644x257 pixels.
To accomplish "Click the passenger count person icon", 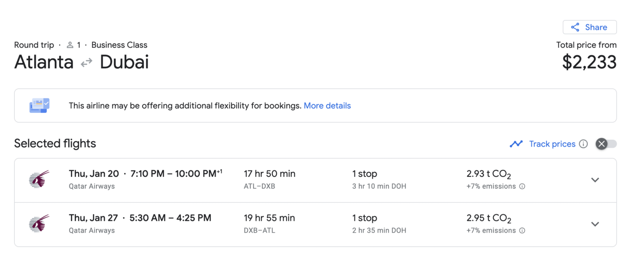I will pyautogui.click(x=70, y=45).
